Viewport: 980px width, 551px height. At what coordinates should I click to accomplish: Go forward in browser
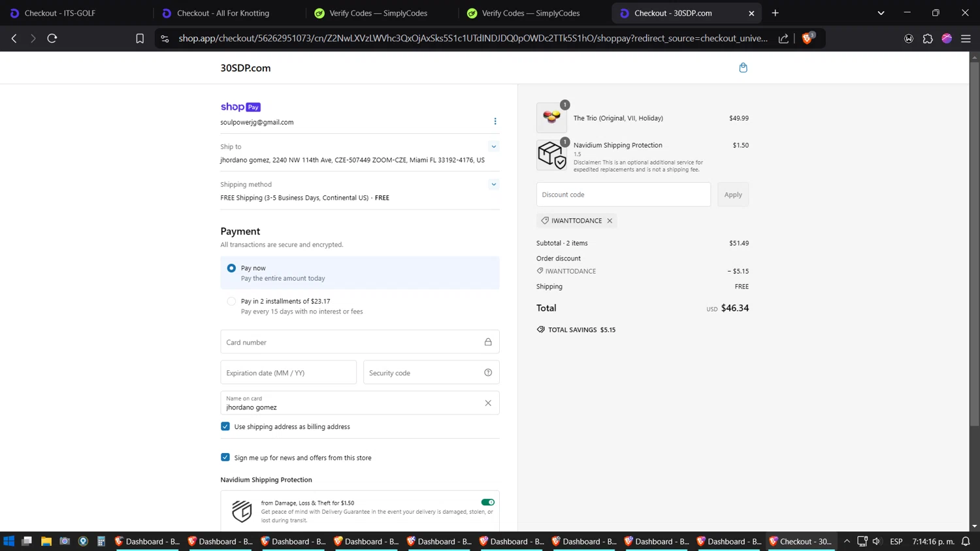coord(33,39)
